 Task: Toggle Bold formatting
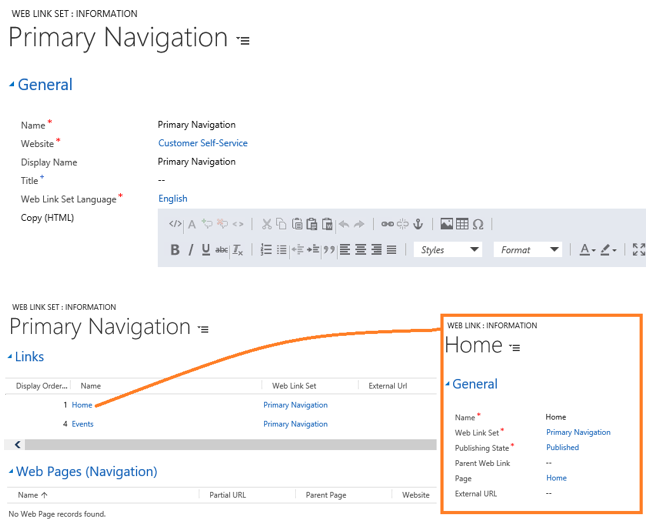click(175, 250)
